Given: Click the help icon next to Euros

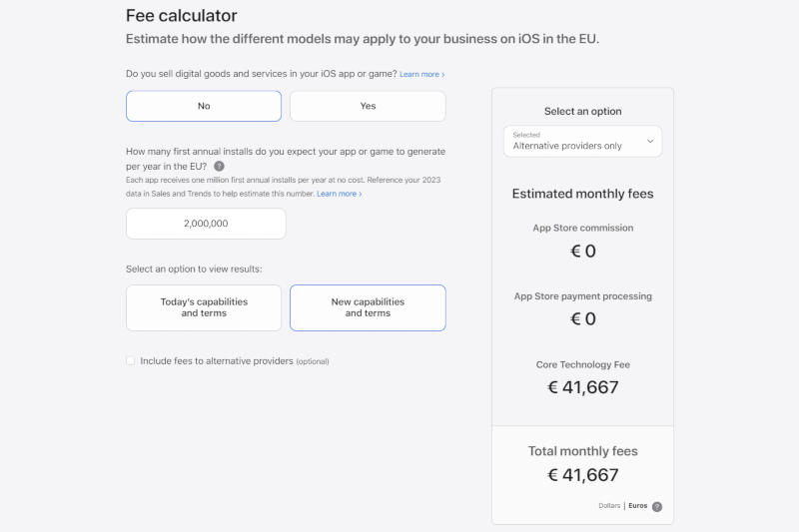Looking at the screenshot, I should [657, 507].
